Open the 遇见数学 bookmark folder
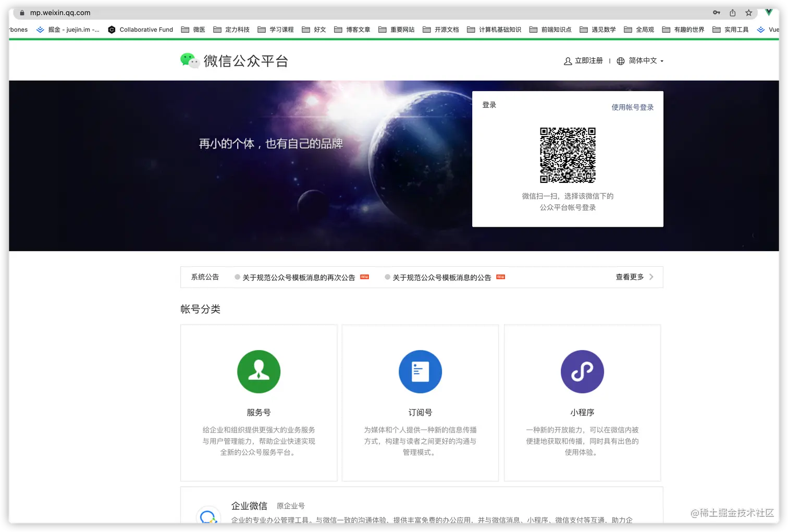This screenshot has width=788, height=532. [598, 30]
